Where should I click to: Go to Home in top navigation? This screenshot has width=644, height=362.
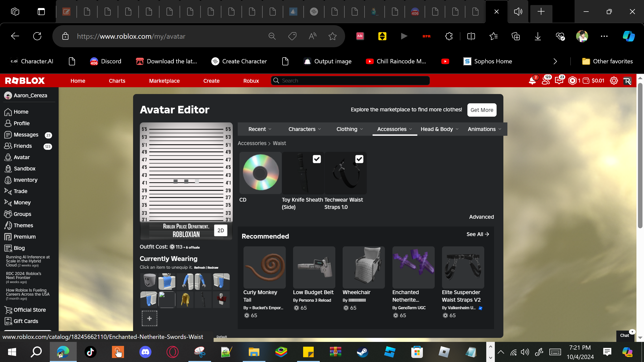(x=78, y=81)
